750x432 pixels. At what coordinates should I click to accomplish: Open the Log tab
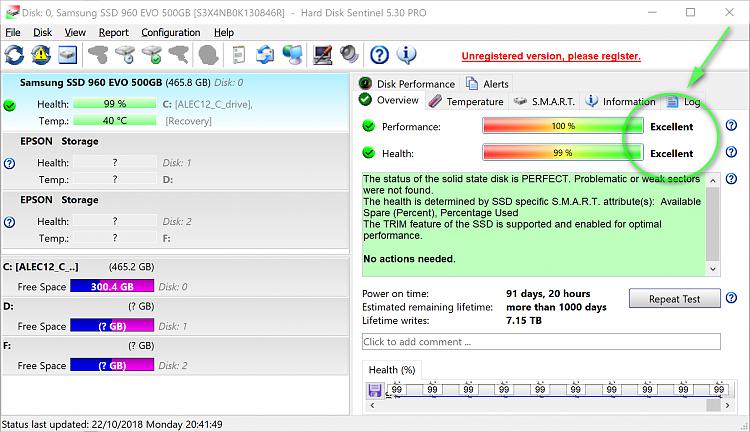click(x=684, y=101)
